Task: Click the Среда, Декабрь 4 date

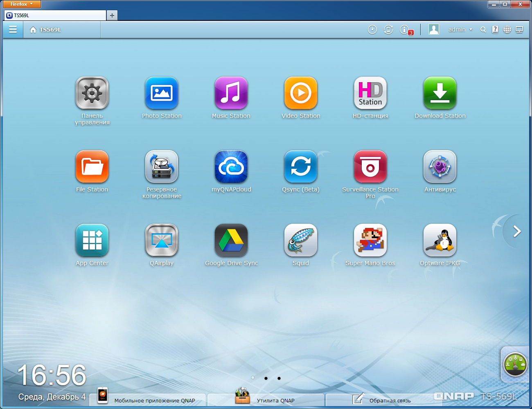Action: (x=52, y=397)
